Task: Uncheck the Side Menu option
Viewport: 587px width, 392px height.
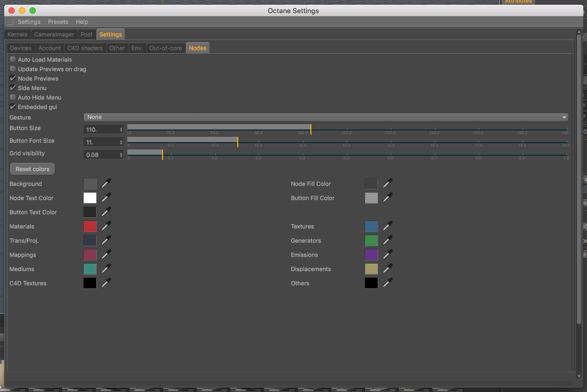Action: tap(13, 88)
